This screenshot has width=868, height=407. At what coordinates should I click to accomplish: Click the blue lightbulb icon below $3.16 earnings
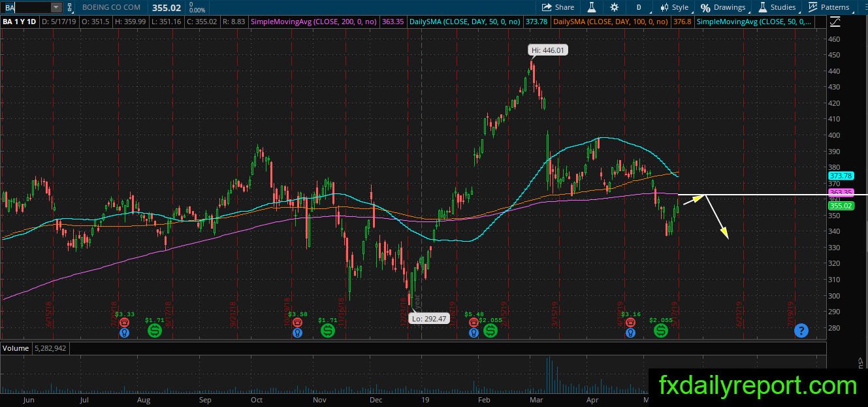point(630,333)
